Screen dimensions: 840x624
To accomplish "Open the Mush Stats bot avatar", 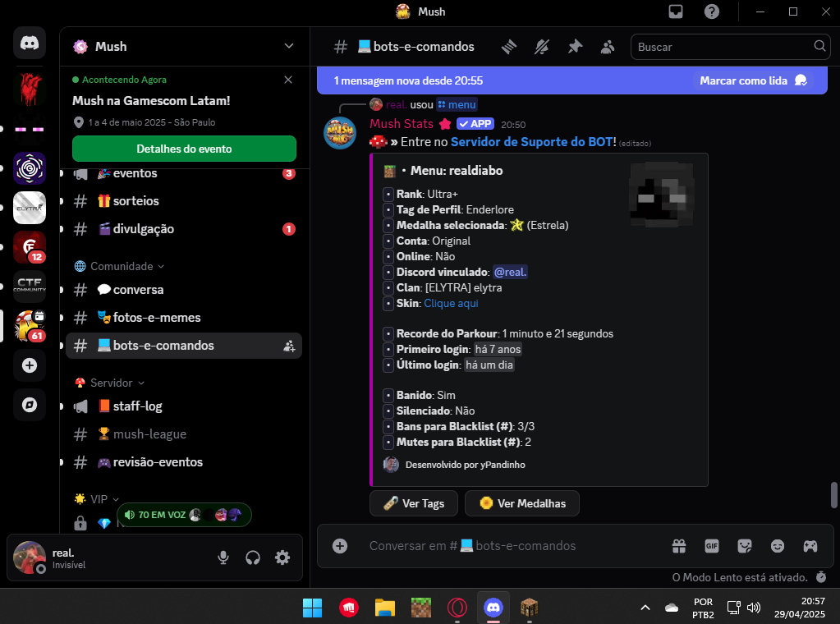I will 340,132.
